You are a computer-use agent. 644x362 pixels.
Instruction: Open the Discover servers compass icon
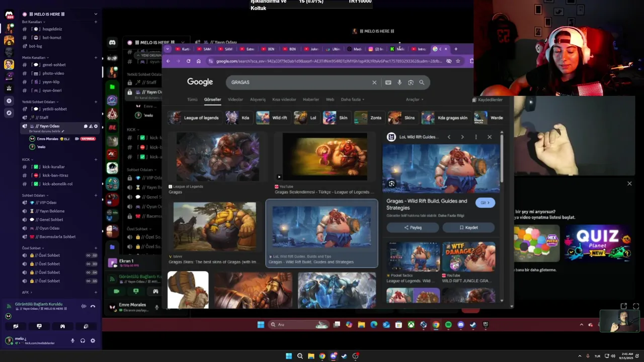pos(9,113)
